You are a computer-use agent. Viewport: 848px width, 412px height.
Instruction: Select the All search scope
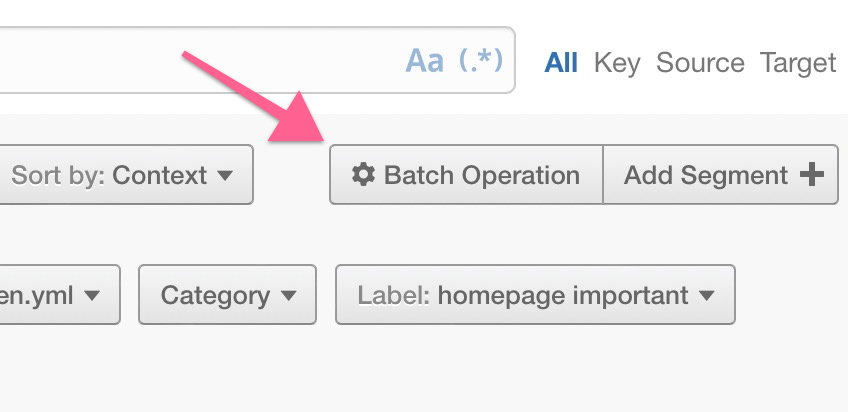(x=561, y=63)
